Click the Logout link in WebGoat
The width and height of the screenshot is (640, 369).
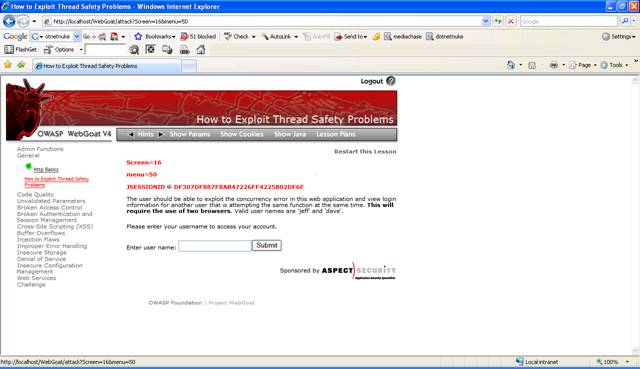371,81
